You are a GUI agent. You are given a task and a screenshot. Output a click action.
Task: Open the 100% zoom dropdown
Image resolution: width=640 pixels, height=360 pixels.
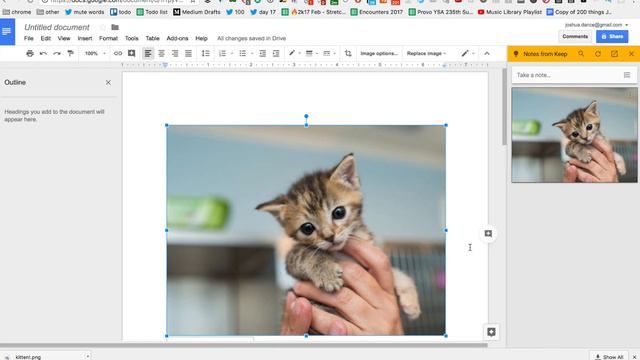click(x=95, y=53)
